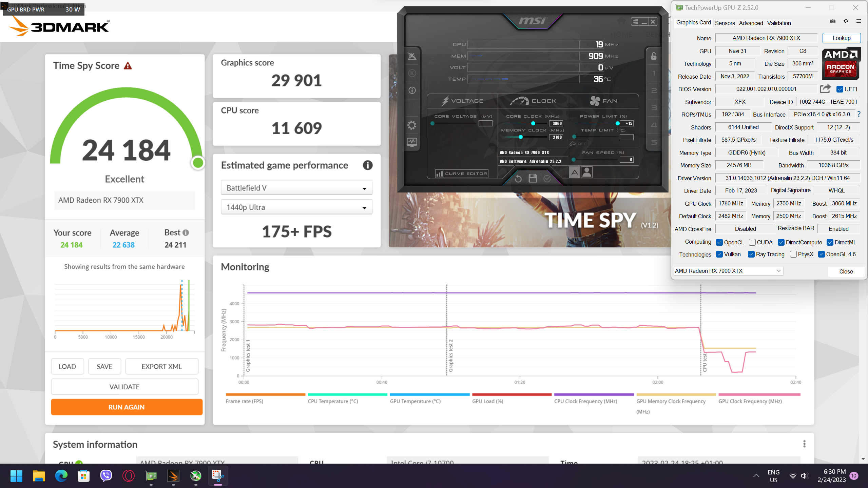Viewport: 868px width, 488px height.
Task: Click the BIOS export share icon
Action: (825, 89)
